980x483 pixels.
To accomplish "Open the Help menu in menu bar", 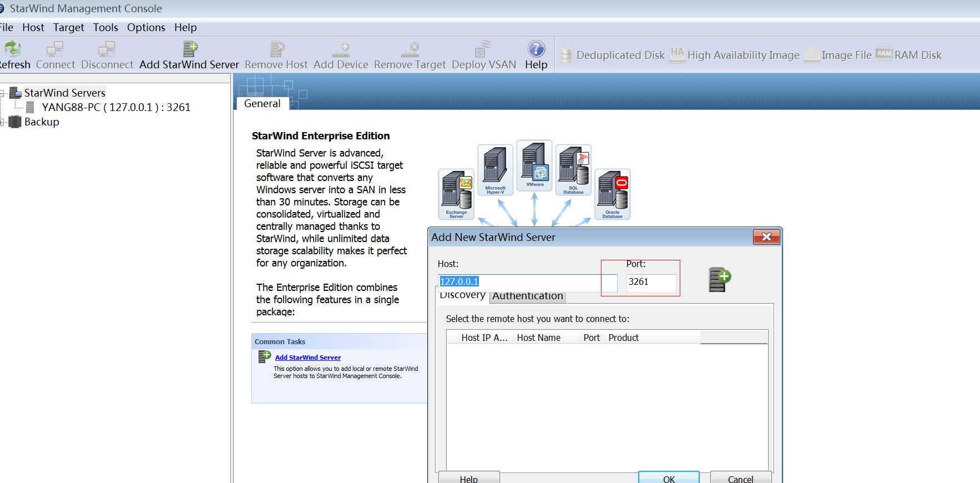I will [x=185, y=27].
